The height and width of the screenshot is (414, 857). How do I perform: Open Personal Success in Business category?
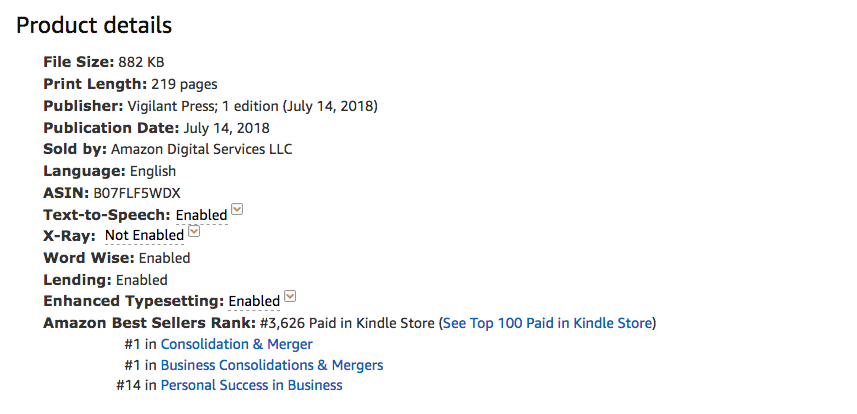(251, 386)
